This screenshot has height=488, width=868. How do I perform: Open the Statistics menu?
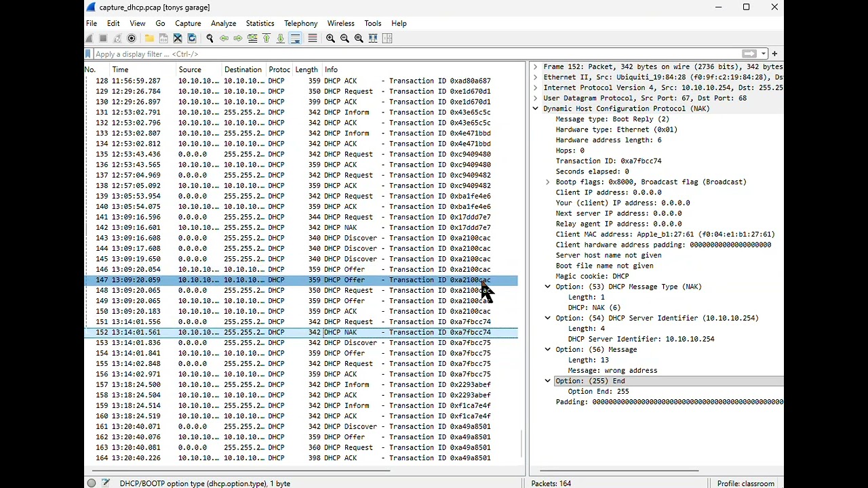click(260, 24)
